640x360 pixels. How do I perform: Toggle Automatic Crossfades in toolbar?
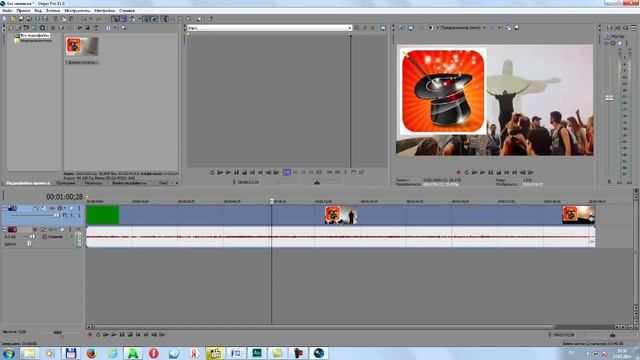click(123, 19)
